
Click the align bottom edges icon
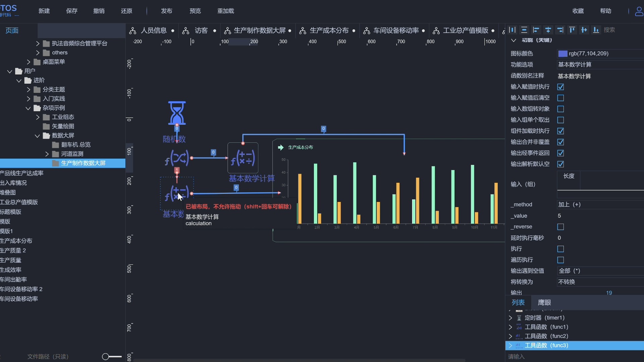click(x=596, y=30)
